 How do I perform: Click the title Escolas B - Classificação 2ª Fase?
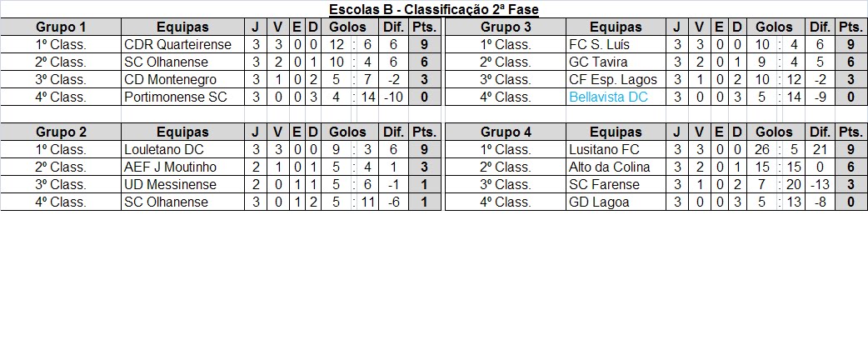tap(434, 10)
